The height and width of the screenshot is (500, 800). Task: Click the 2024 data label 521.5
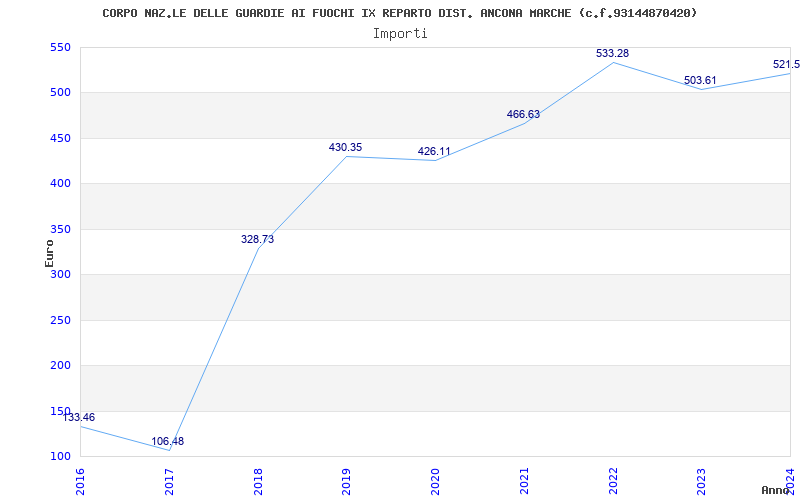point(786,64)
